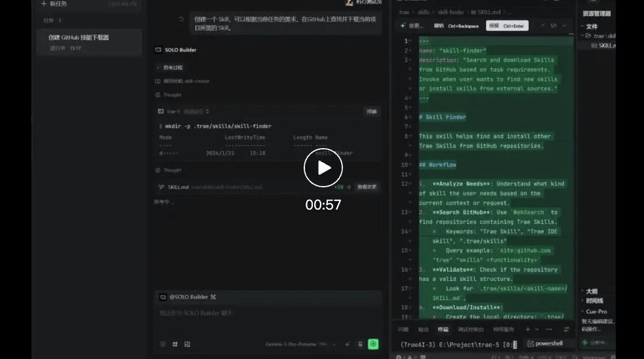Open SKILL.md in the file explorer
This screenshot has width=644, height=359.
pos(603,46)
